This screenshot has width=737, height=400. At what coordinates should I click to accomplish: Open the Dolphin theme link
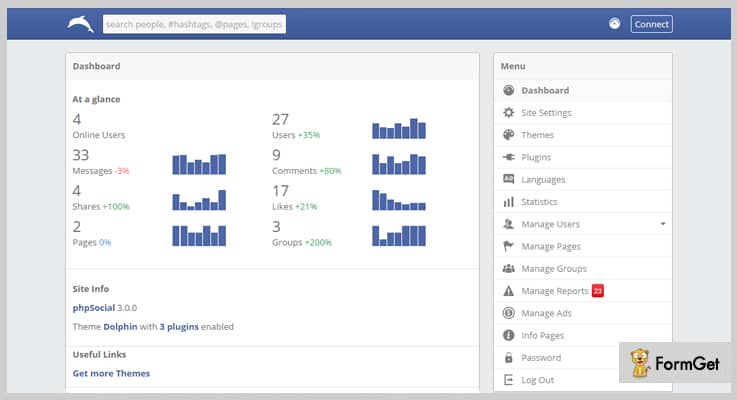point(120,326)
